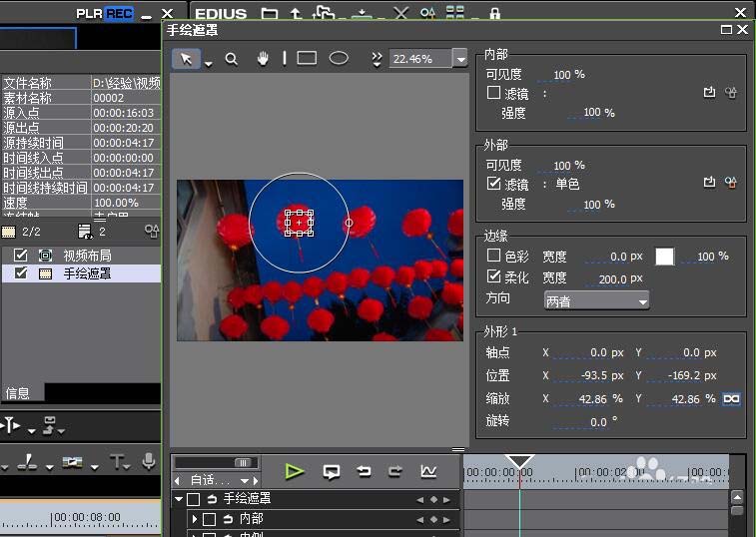Viewport: 756px width, 537px height.
Task: Edit inner 可见度 100 % value
Action: coord(562,75)
